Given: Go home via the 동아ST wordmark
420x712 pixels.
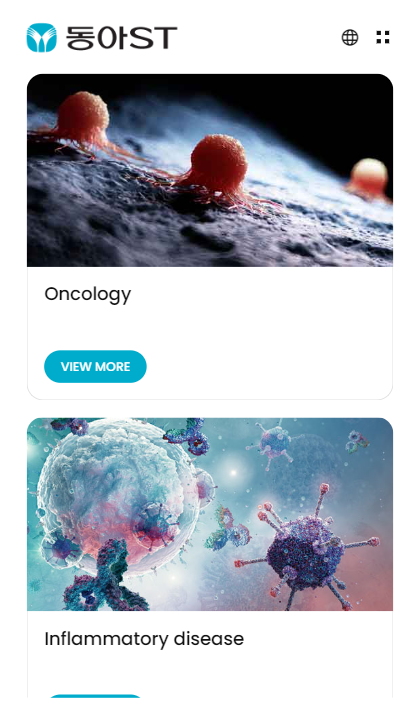Looking at the screenshot, I should click(121, 38).
